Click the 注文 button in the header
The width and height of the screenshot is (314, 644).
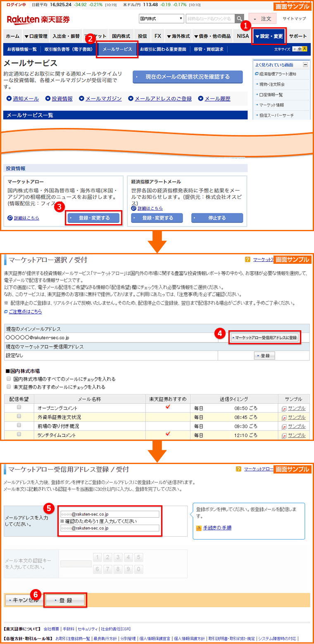tap(262, 19)
